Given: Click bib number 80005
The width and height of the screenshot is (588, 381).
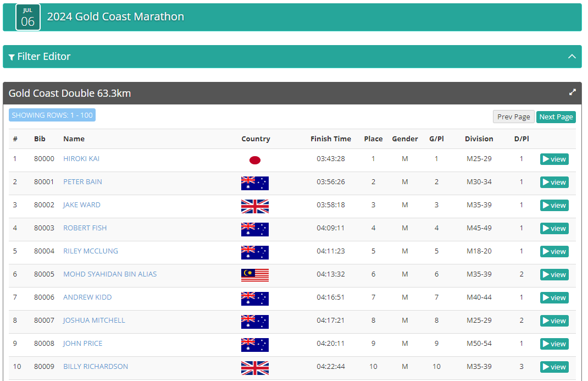Looking at the screenshot, I should (45, 274).
